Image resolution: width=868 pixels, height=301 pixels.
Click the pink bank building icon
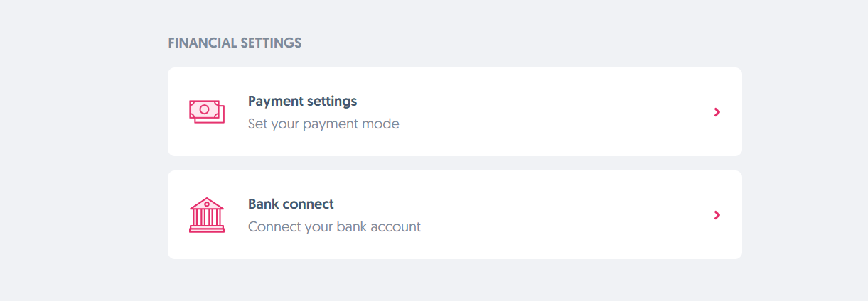pyautogui.click(x=206, y=215)
